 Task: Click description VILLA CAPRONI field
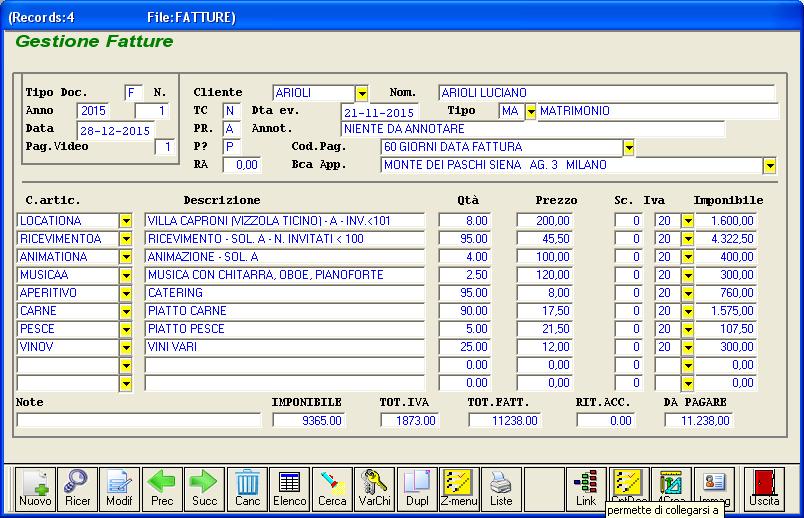(285, 221)
